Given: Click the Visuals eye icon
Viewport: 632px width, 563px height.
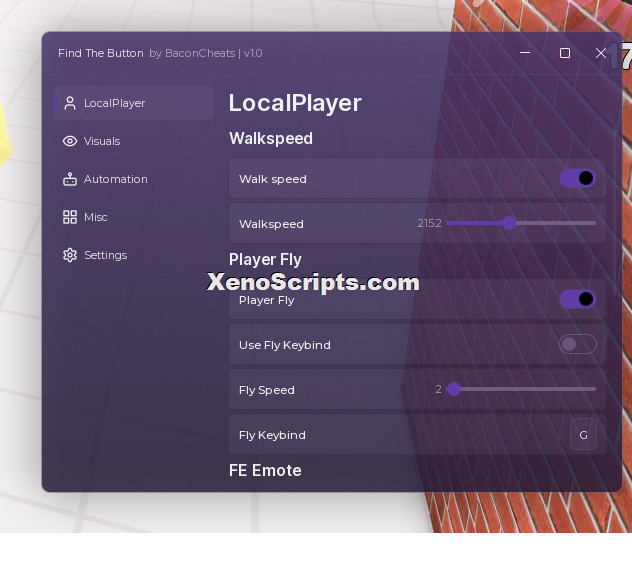Looking at the screenshot, I should click(x=70, y=141).
